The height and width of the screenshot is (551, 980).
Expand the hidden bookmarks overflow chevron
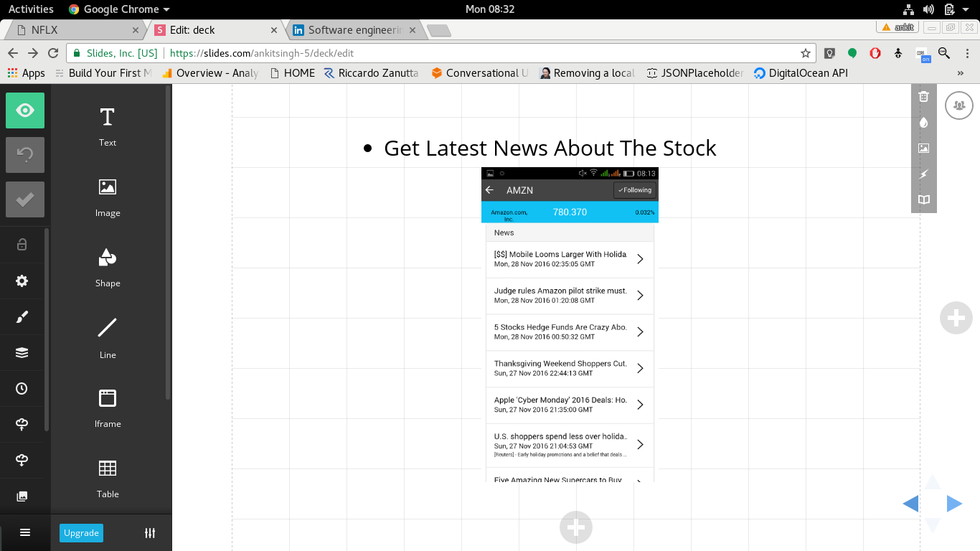(x=961, y=73)
